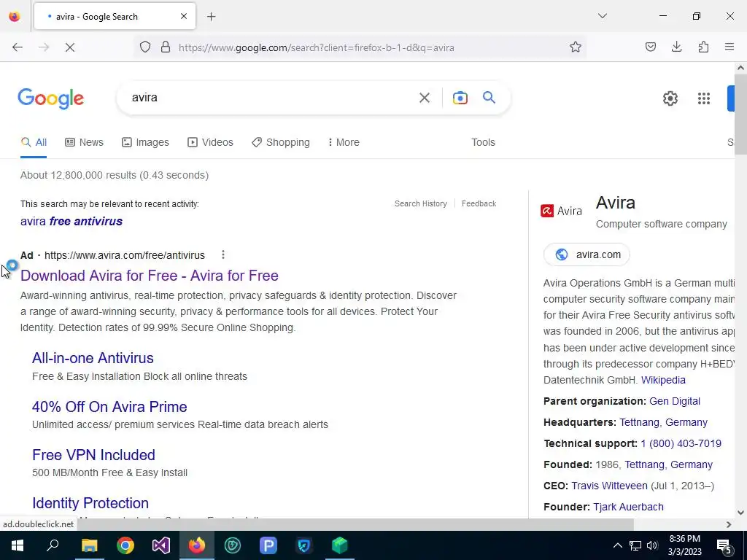Open the Free VPN Included sitelink
Image resolution: width=747 pixels, height=560 pixels.
pyautogui.click(x=93, y=455)
